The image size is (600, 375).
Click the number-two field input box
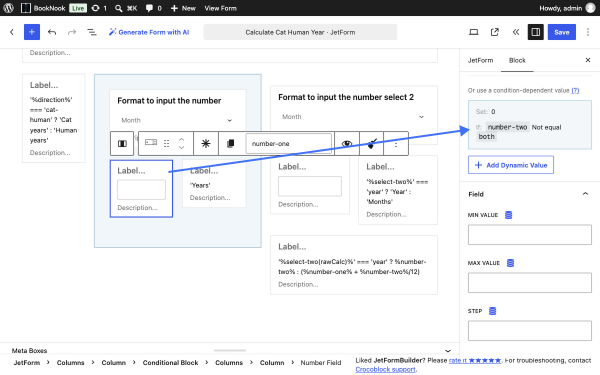[310, 186]
